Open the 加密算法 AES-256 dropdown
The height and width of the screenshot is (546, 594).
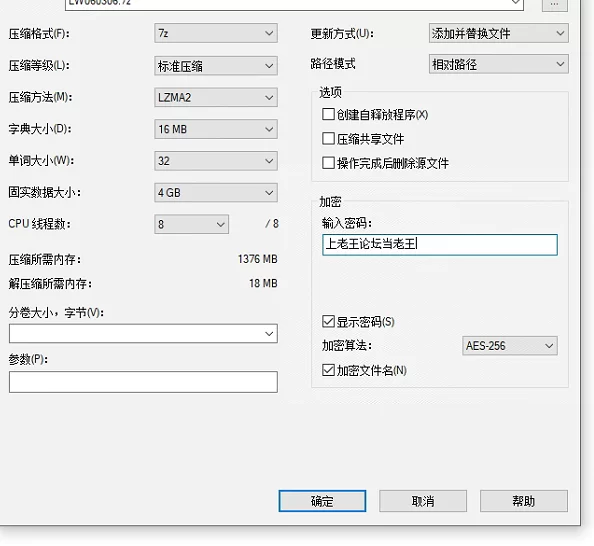pos(510,346)
